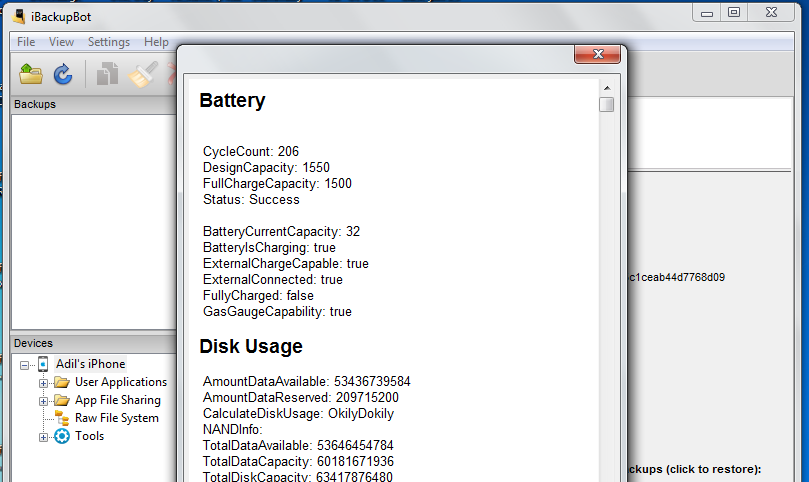The width and height of the screenshot is (809, 482).
Task: Click the BatteryIsCharging: true line
Action: coord(269,248)
